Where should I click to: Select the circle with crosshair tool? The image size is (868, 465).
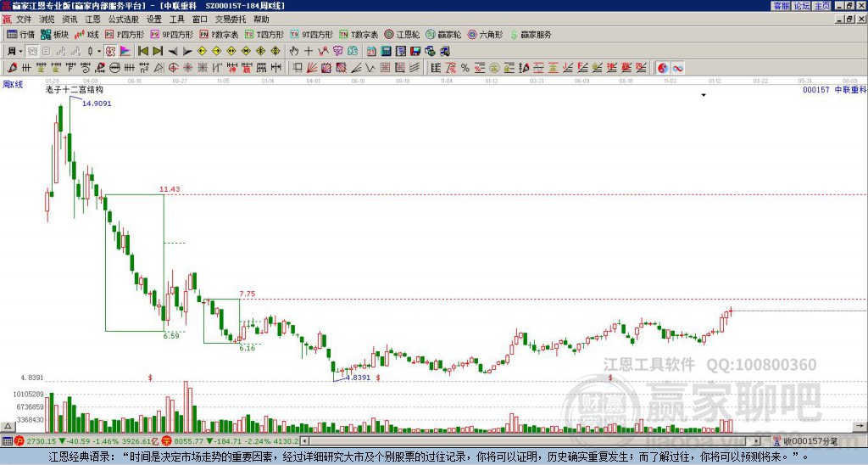coord(173,68)
